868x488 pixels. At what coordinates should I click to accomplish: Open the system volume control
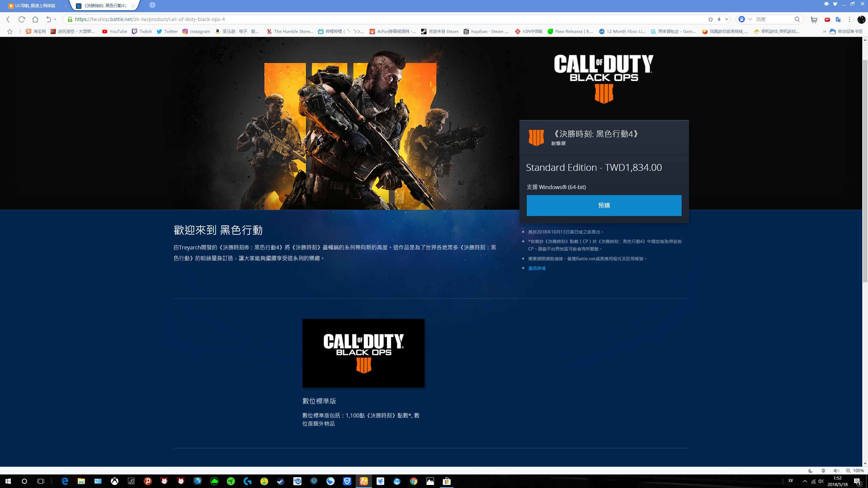click(821, 481)
